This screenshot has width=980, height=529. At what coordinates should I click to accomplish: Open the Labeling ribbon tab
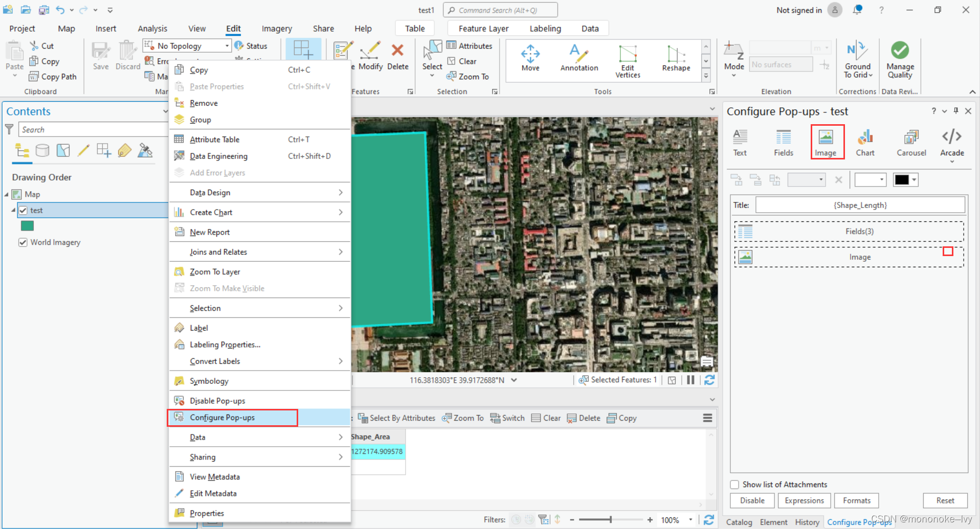pyautogui.click(x=545, y=29)
